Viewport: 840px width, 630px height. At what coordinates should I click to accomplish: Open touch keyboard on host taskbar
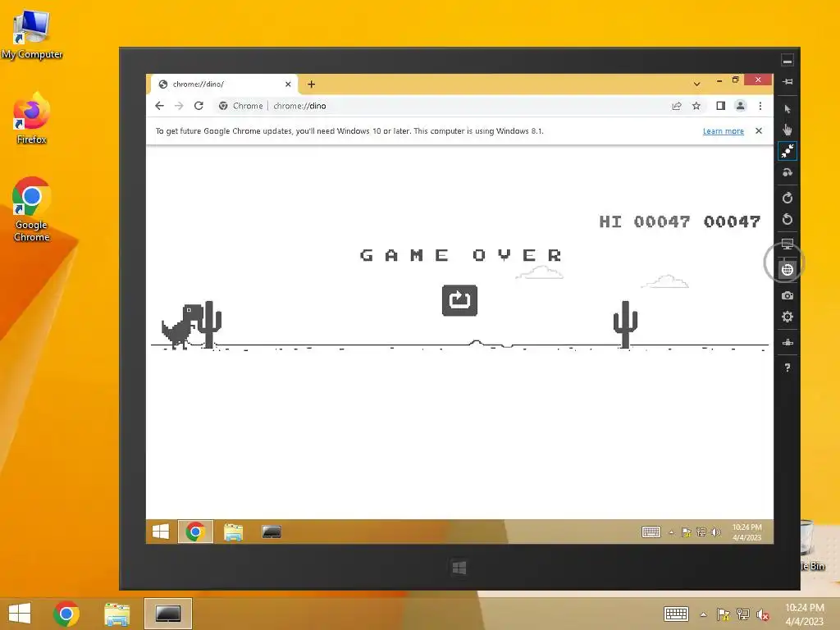pyautogui.click(x=676, y=614)
